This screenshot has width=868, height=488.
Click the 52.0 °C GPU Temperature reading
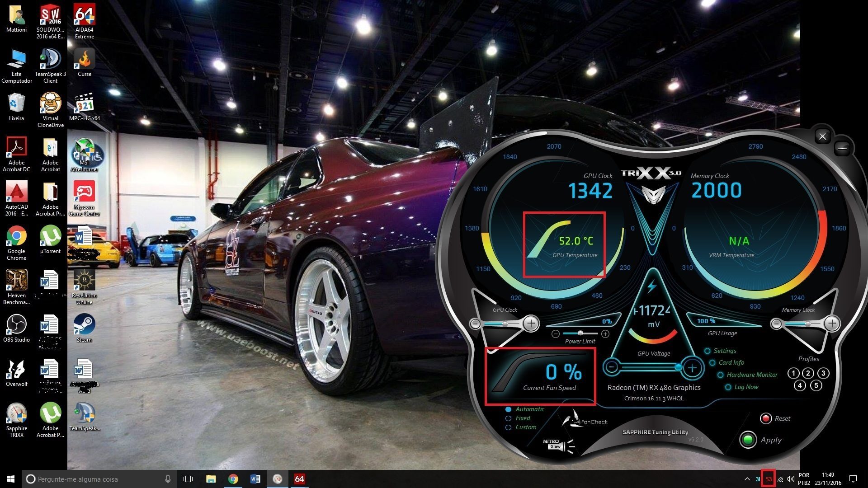[576, 241]
